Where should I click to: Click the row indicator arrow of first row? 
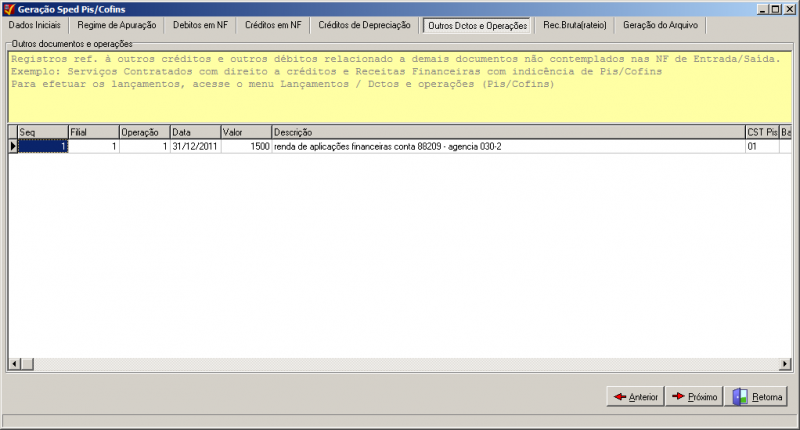pyautogui.click(x=13, y=146)
